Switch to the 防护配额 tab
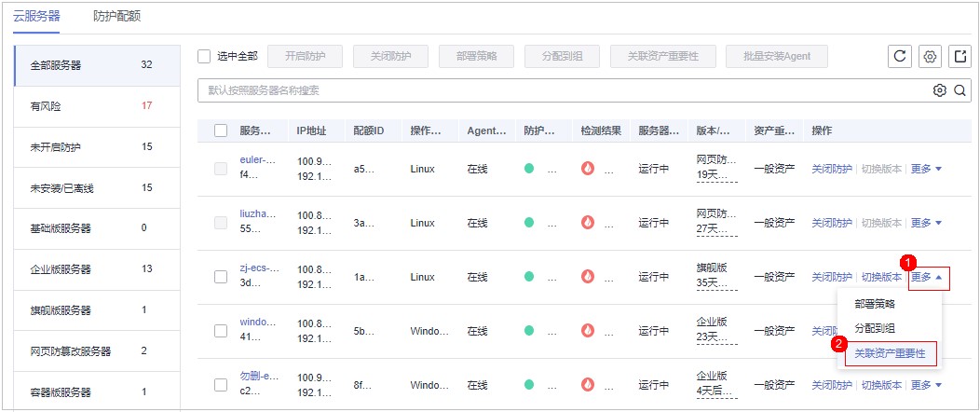 point(116,16)
